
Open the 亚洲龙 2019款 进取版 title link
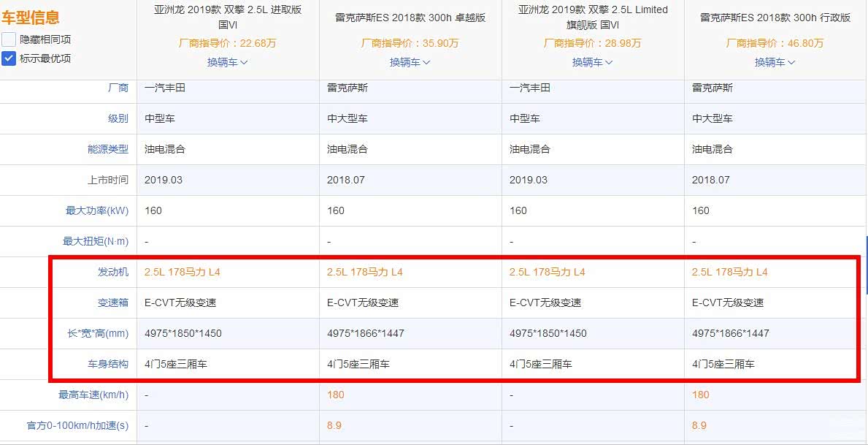tap(228, 17)
